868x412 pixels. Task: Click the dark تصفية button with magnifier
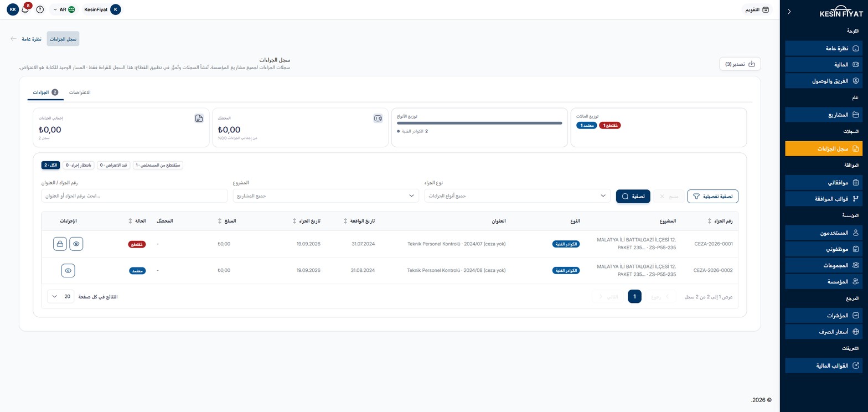point(633,196)
